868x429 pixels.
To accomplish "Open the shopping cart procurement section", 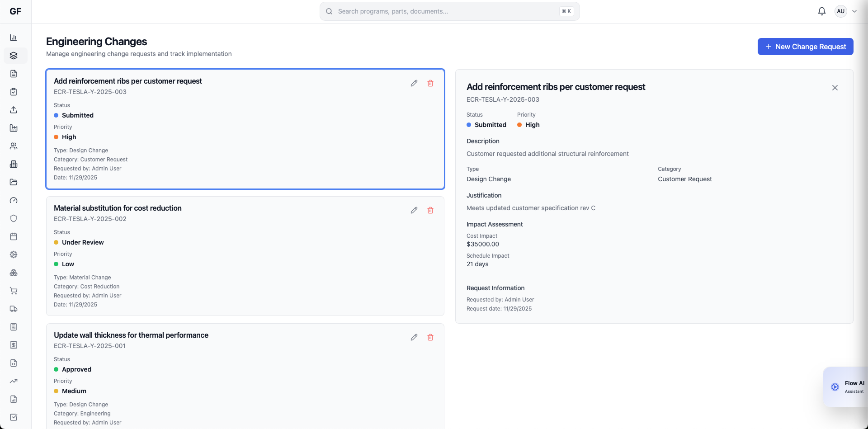I will [14, 291].
